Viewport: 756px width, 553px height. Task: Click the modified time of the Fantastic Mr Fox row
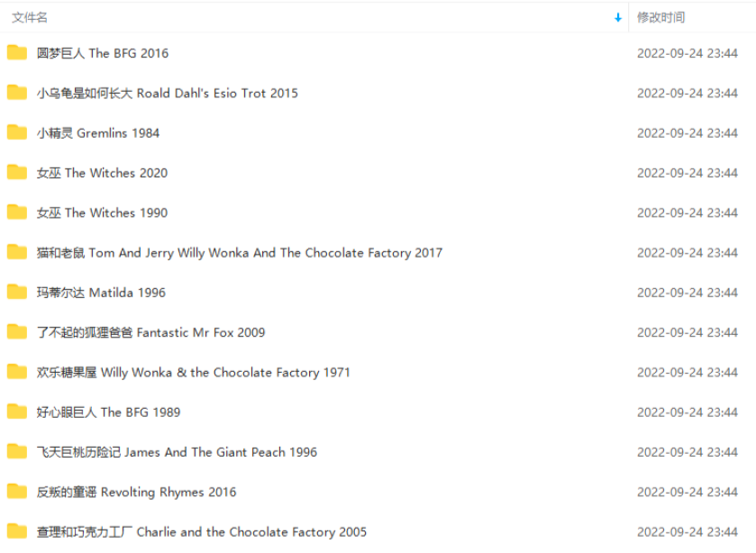688,332
